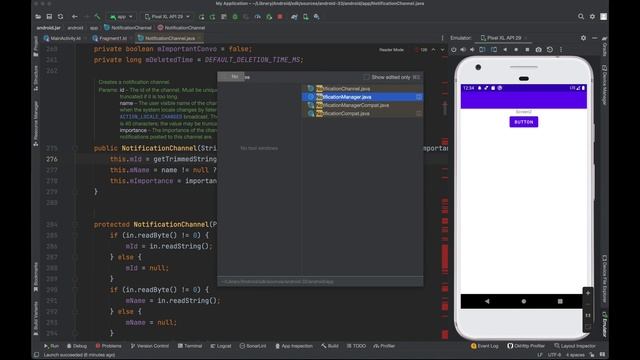This screenshot has width=640, height=360.
Task: Select NotificationManager.java in the Recent Files list
Action: click(x=362, y=97)
